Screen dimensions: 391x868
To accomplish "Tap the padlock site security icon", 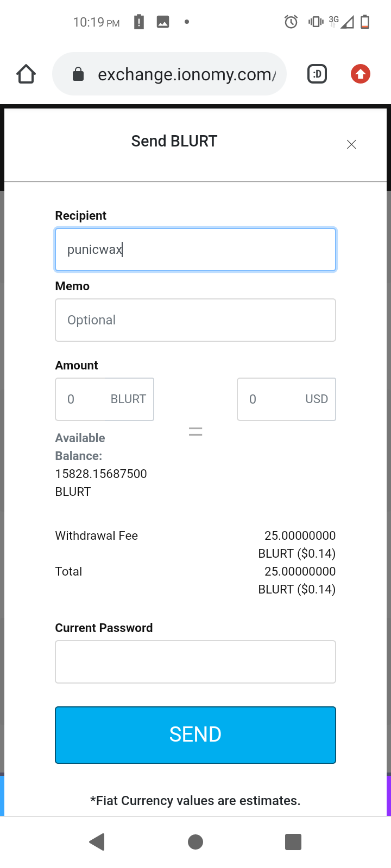I will (x=78, y=74).
